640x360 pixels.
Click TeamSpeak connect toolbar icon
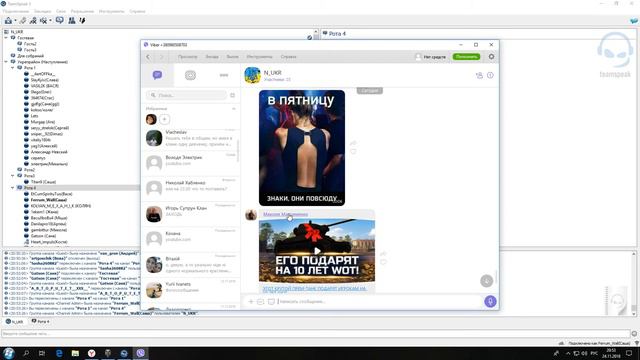[x=8, y=20]
